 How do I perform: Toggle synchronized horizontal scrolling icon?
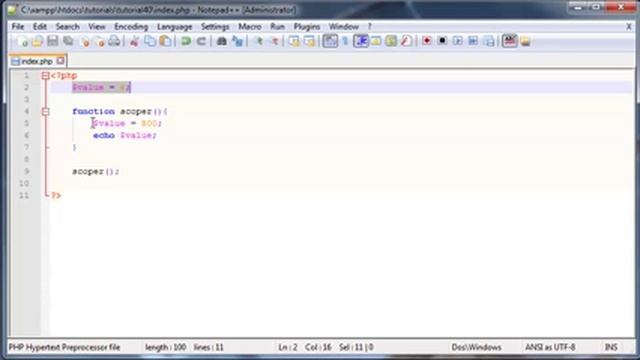(x=309, y=41)
